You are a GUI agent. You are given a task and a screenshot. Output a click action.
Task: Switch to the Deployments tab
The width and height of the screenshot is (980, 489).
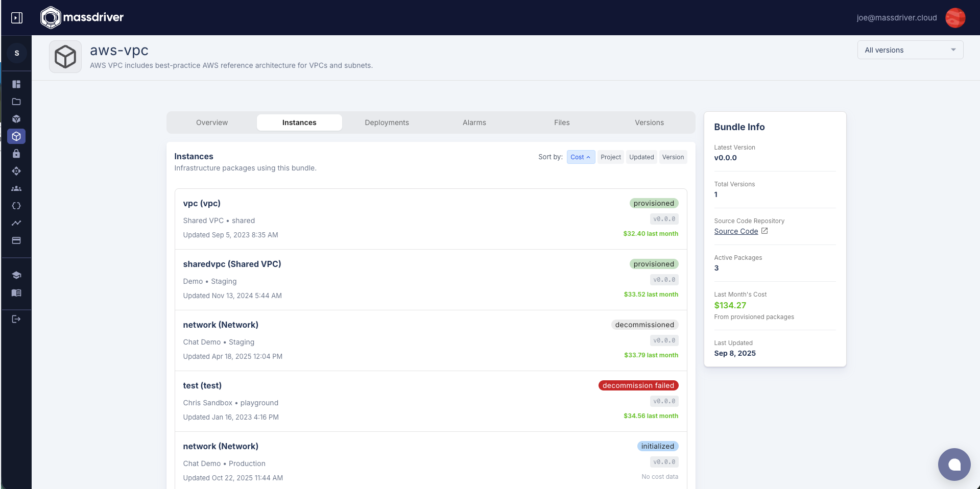point(387,123)
